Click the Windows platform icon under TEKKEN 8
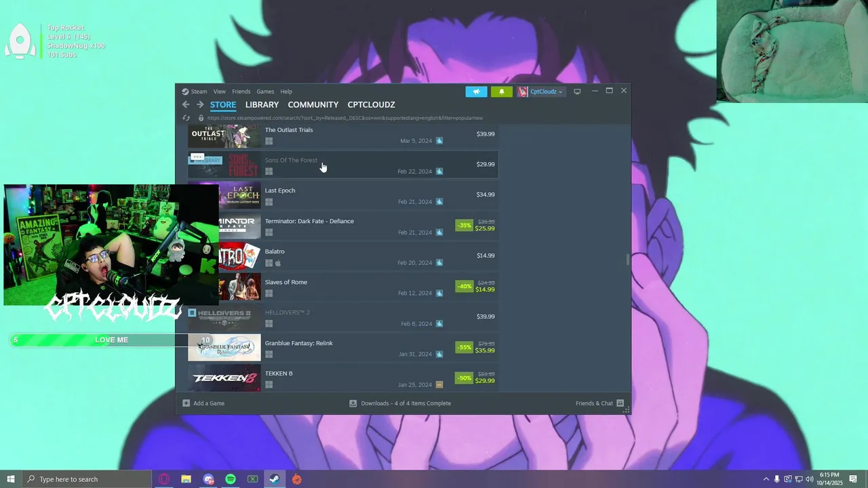868x488 pixels. 269,385
